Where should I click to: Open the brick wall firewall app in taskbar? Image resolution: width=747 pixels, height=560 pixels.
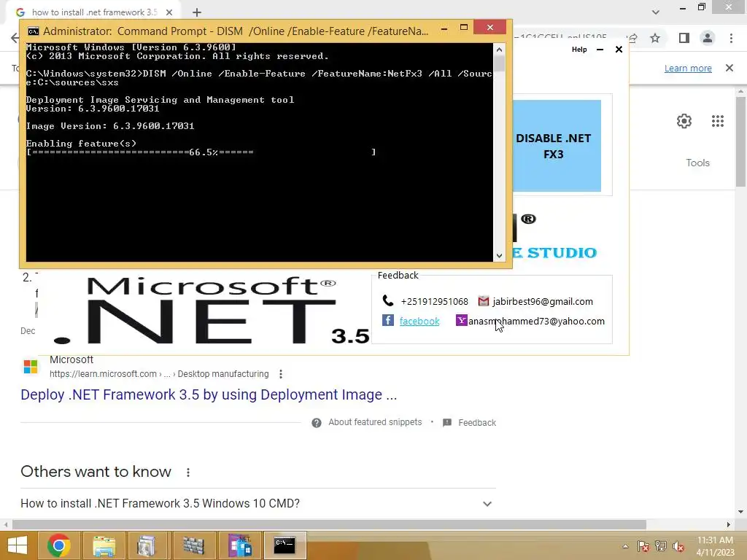click(x=193, y=545)
